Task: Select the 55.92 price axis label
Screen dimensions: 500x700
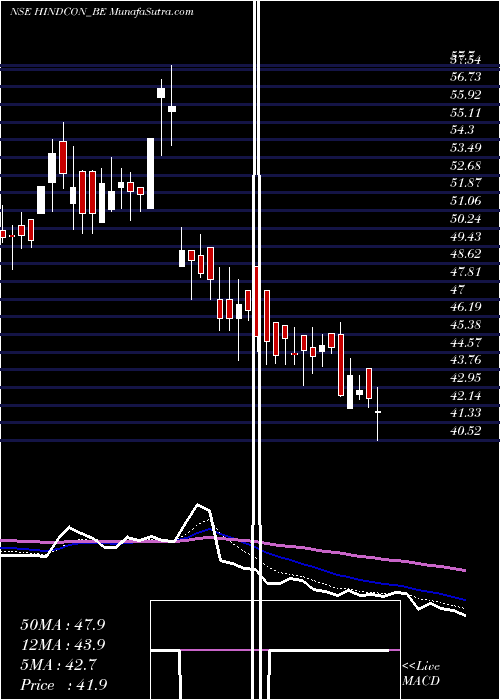Action: coord(466,95)
